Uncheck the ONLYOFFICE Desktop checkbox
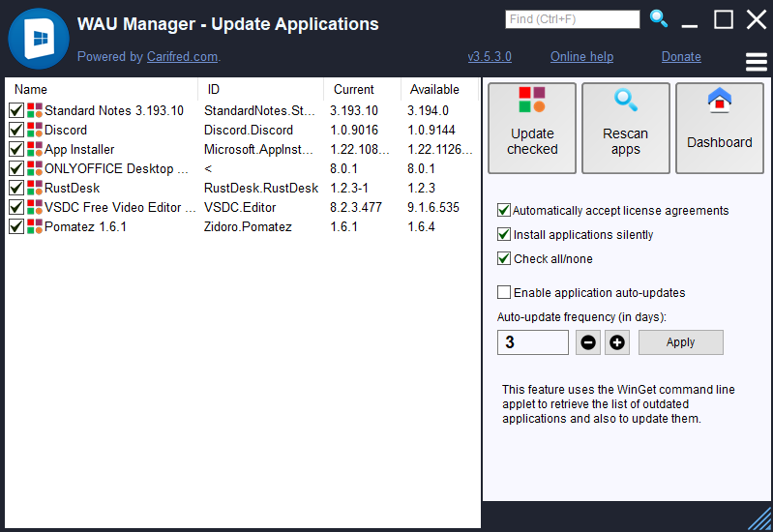Screen dimensions: 773x532 click(x=16, y=168)
